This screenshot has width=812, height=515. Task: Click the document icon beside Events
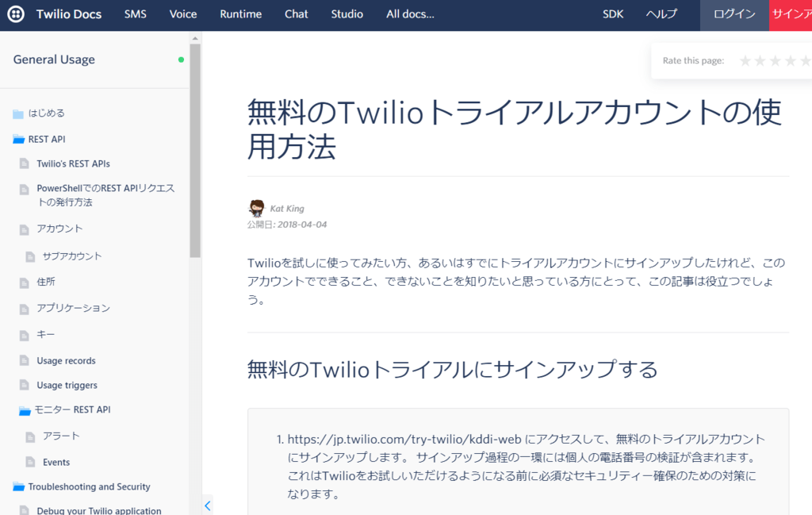31,461
